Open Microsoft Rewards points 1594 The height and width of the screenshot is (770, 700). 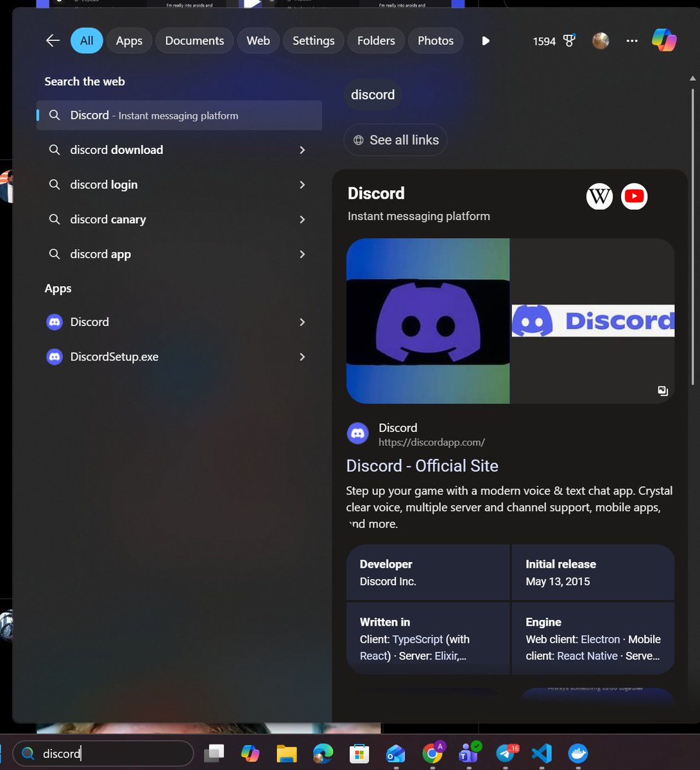554,41
